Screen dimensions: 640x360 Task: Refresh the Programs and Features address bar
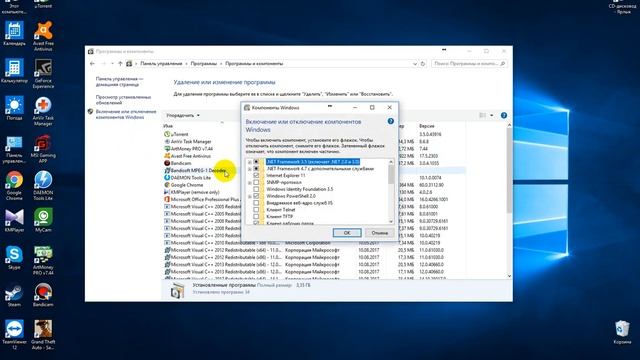click(x=423, y=64)
